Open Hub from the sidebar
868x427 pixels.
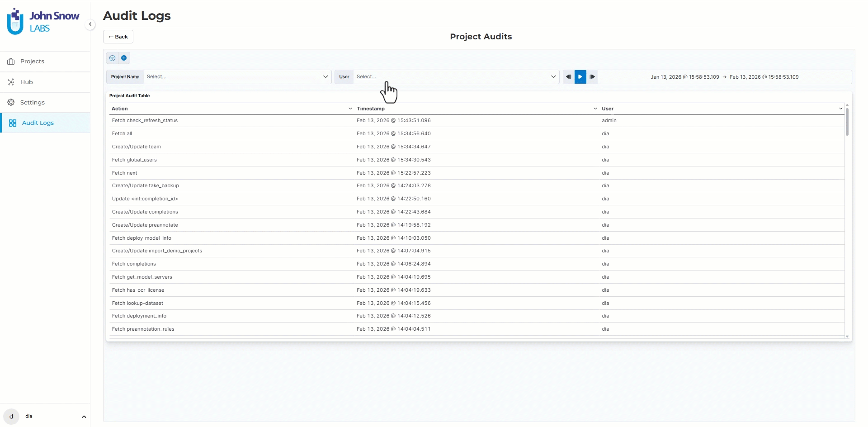[x=26, y=82]
